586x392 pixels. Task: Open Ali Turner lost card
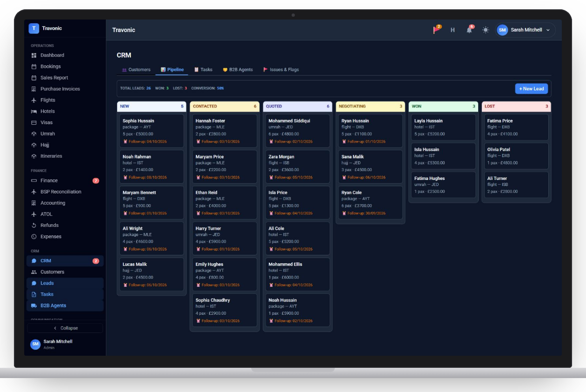pyautogui.click(x=516, y=185)
